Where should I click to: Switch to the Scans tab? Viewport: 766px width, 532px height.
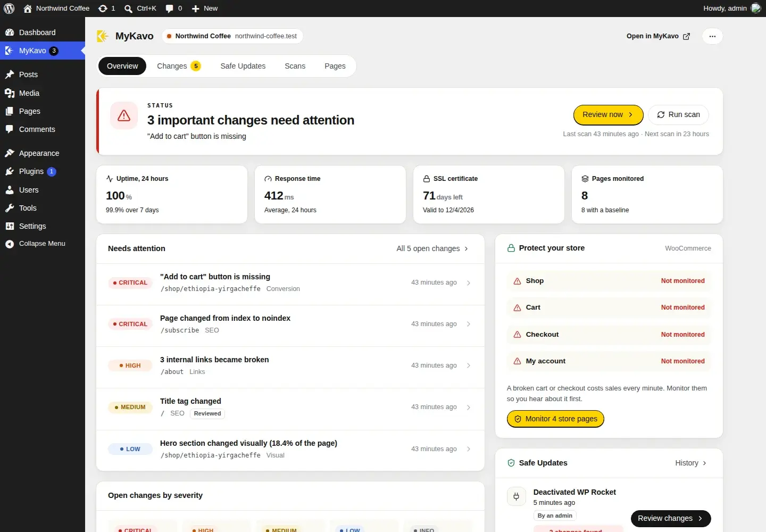[x=295, y=66]
